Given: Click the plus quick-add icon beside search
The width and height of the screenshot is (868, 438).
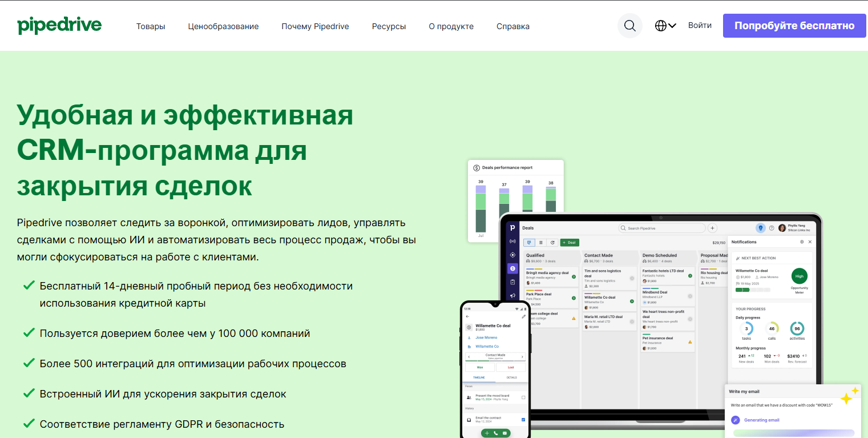Looking at the screenshot, I should coord(712,228).
